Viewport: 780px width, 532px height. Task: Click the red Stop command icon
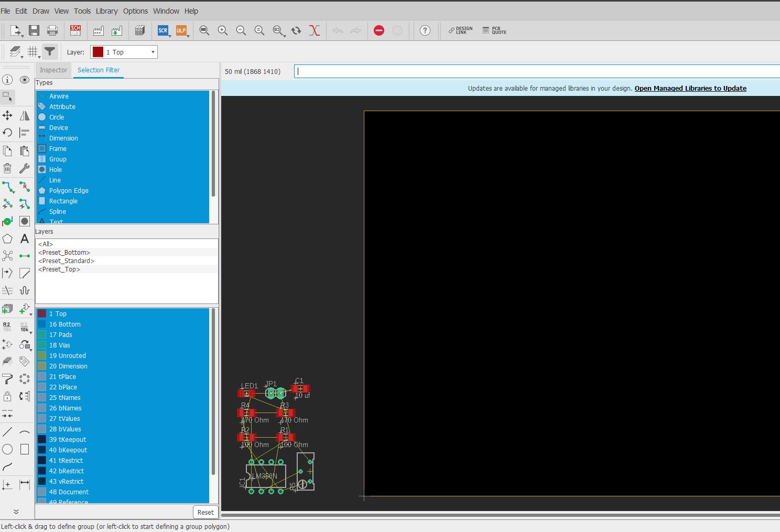coord(379,30)
